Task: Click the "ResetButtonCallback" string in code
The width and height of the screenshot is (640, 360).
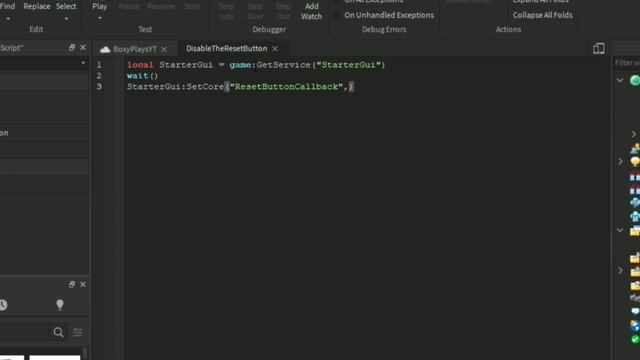Action: [x=286, y=87]
